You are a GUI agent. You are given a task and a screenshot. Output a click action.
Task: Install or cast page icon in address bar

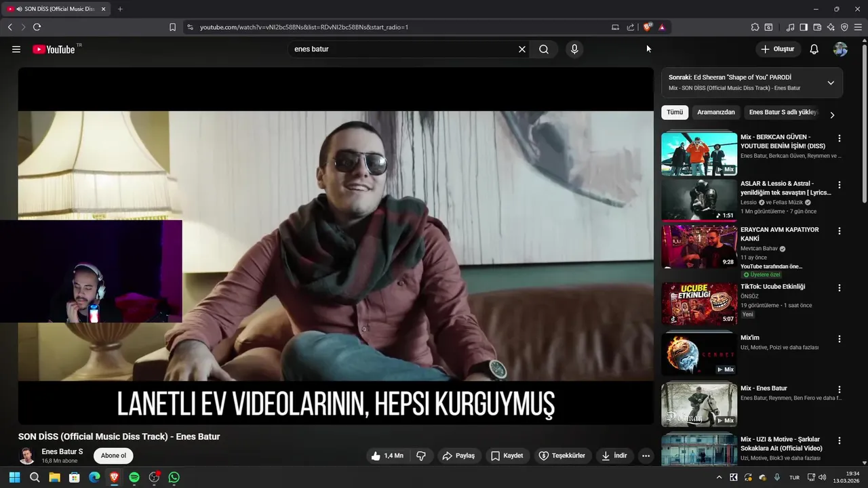click(x=615, y=27)
